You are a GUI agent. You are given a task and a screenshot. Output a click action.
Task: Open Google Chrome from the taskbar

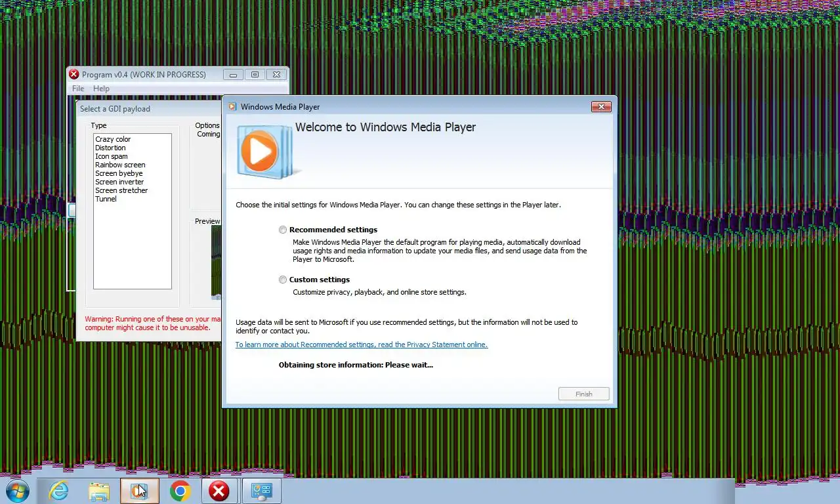tap(180, 491)
